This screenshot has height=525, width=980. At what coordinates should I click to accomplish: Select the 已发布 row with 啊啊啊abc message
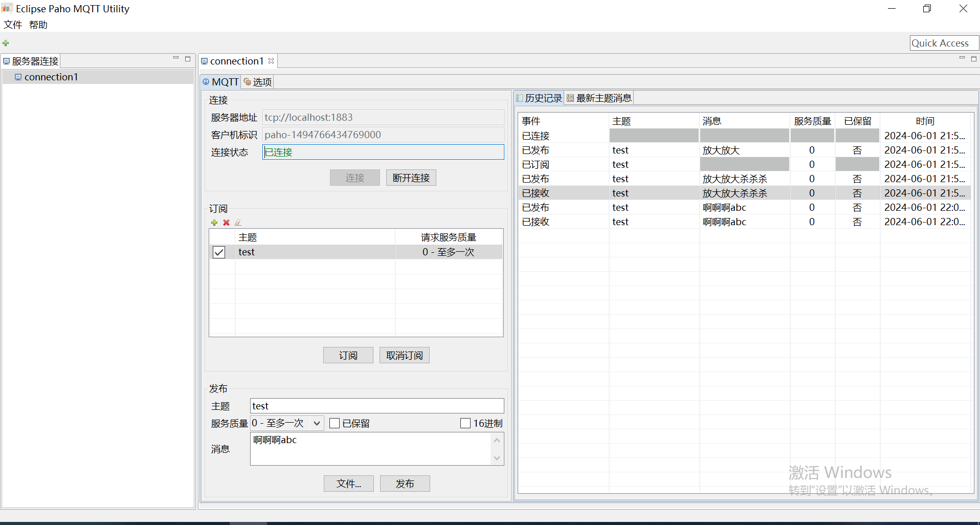point(744,207)
